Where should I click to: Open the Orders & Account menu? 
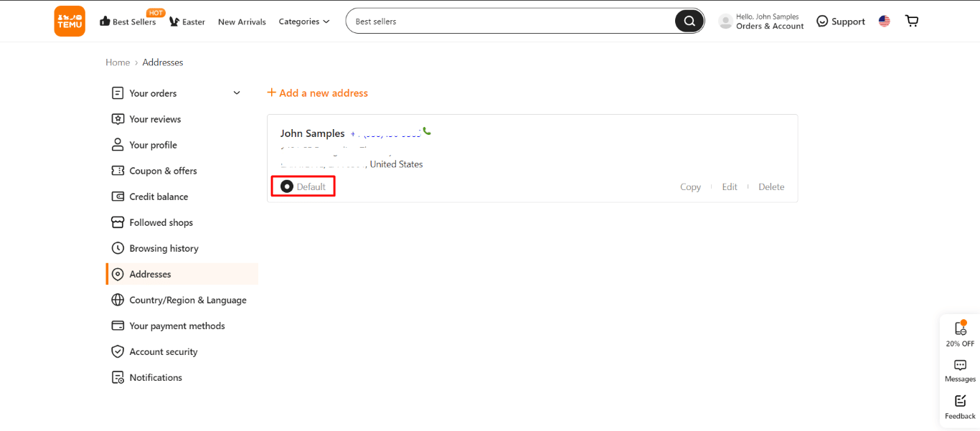pyautogui.click(x=769, y=26)
